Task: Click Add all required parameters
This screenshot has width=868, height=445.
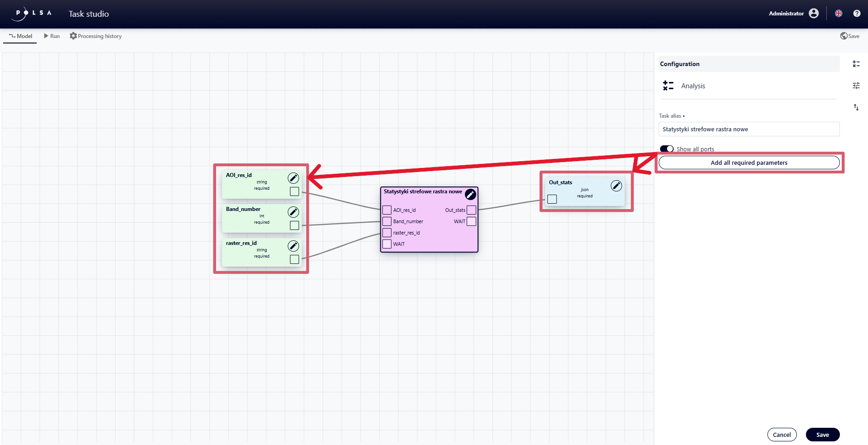Action: 749,163
